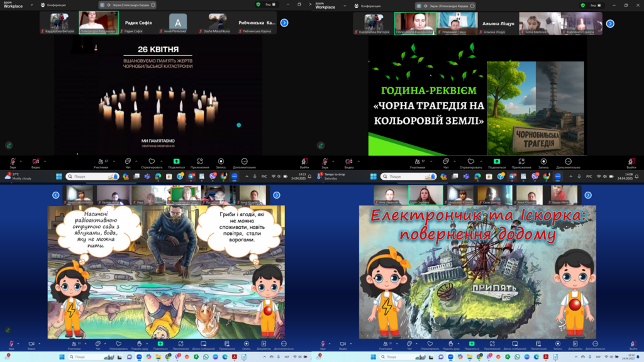Screen dimensions: 644x362
Task: Open Participants panel in top-right Zoom window
Action: click(418, 163)
